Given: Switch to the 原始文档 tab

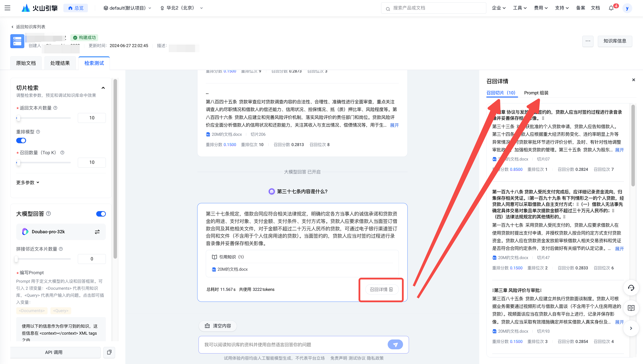Looking at the screenshot, I should pos(26,63).
